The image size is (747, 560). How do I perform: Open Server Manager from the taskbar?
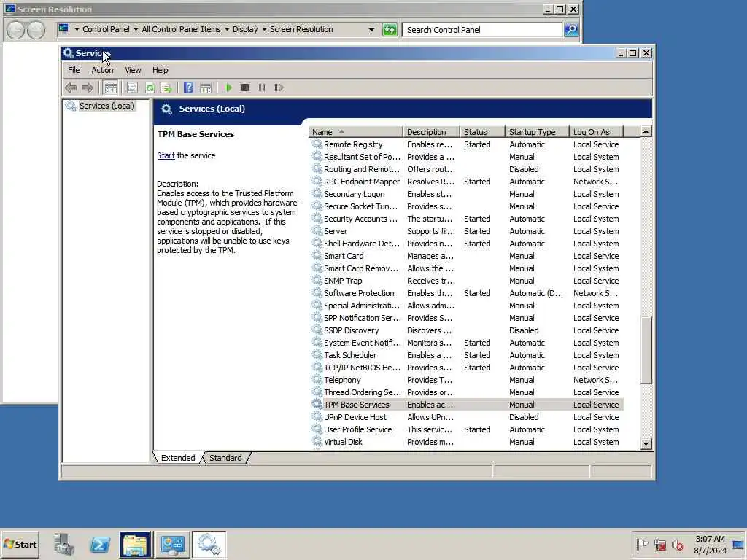(x=64, y=544)
